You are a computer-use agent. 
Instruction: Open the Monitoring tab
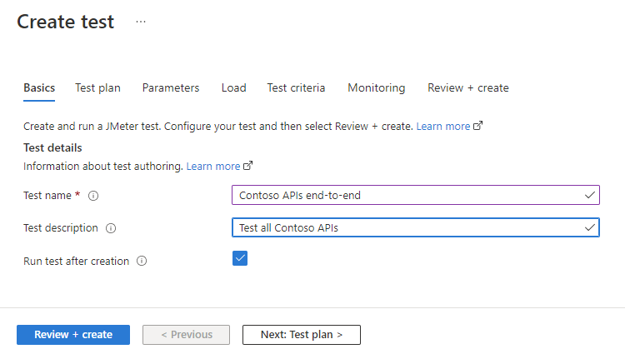point(377,87)
